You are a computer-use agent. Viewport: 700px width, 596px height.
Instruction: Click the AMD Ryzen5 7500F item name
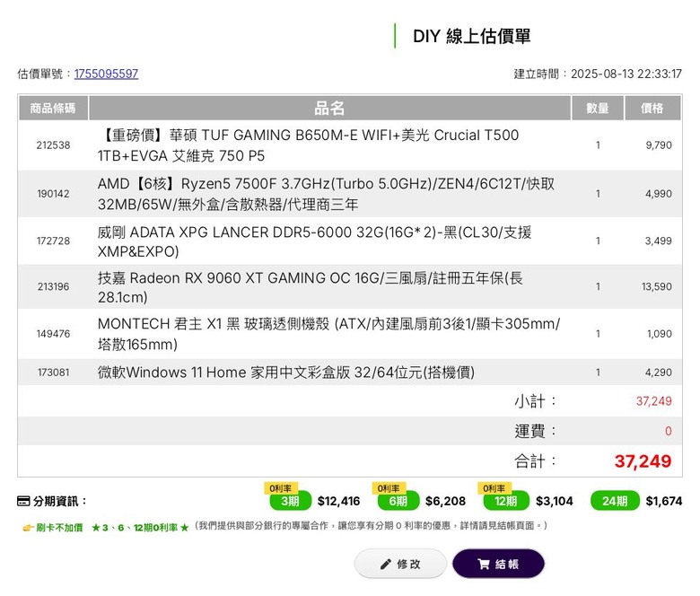[x=326, y=194]
